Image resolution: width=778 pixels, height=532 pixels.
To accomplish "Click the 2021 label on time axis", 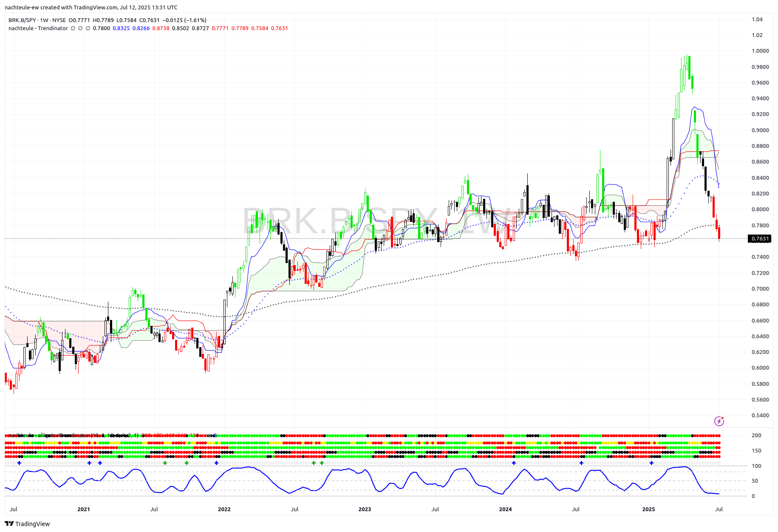I will click(84, 509).
